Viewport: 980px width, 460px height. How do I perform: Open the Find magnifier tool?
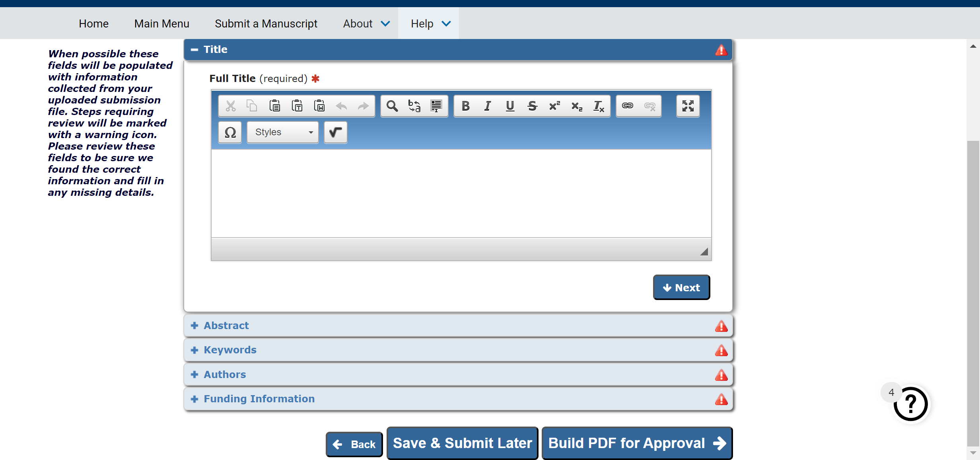coord(392,106)
